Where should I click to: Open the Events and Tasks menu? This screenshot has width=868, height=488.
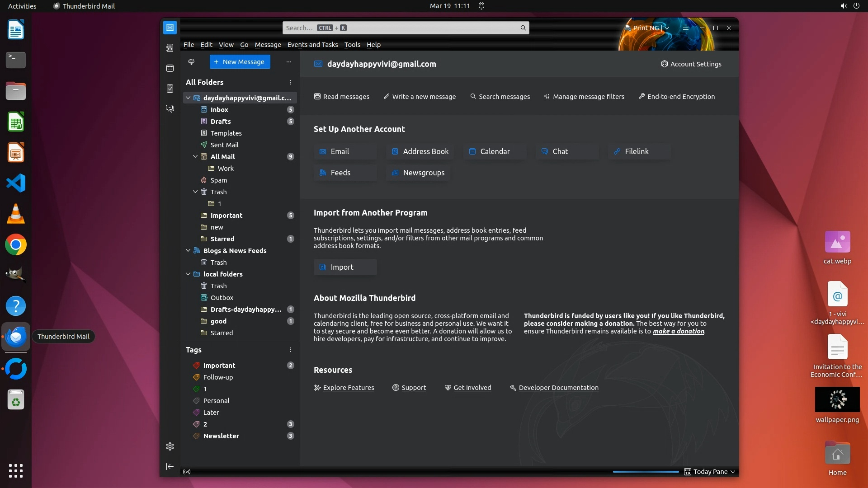click(312, 45)
